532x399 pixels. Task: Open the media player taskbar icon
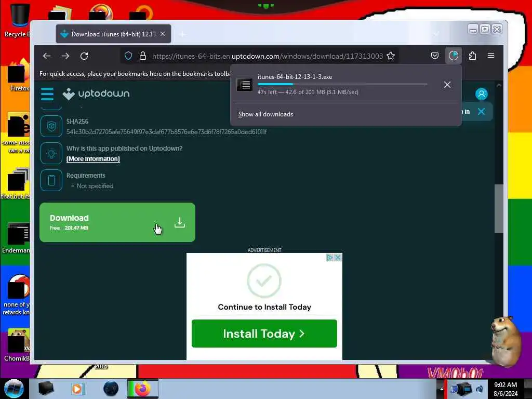(x=77, y=389)
